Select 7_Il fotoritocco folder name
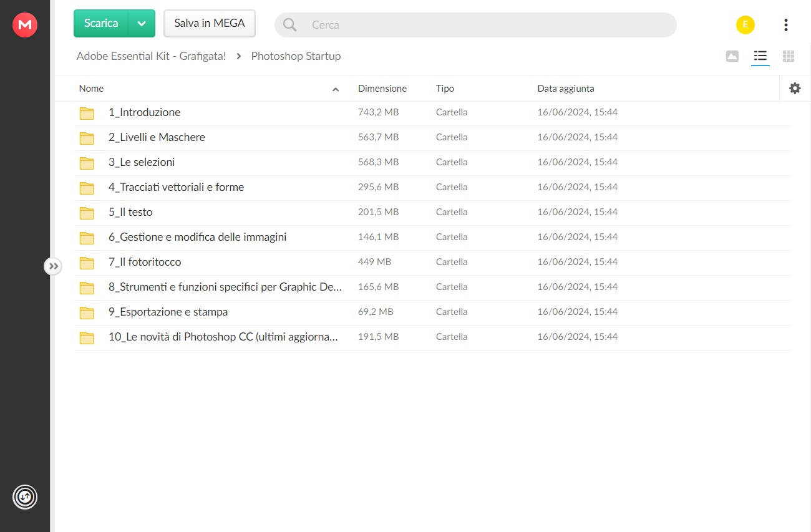Image resolution: width=811 pixels, height=532 pixels. [x=145, y=262]
